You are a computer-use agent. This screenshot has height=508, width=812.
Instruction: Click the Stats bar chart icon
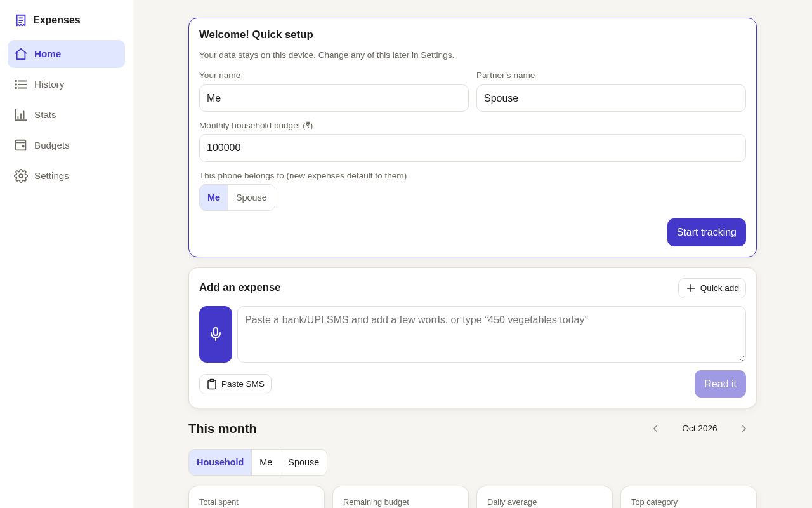(x=21, y=115)
